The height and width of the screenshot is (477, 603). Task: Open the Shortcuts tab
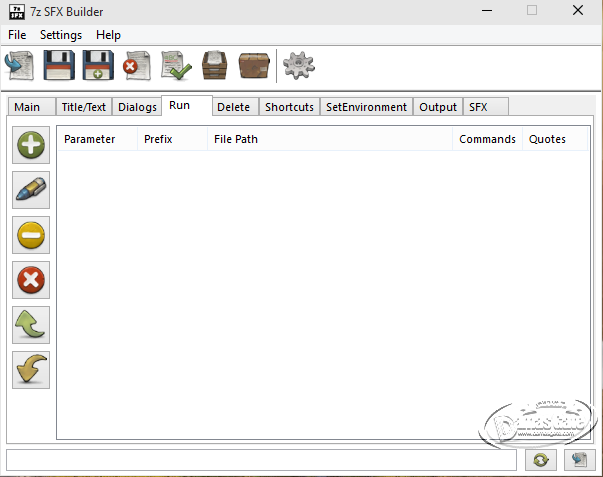(x=290, y=107)
